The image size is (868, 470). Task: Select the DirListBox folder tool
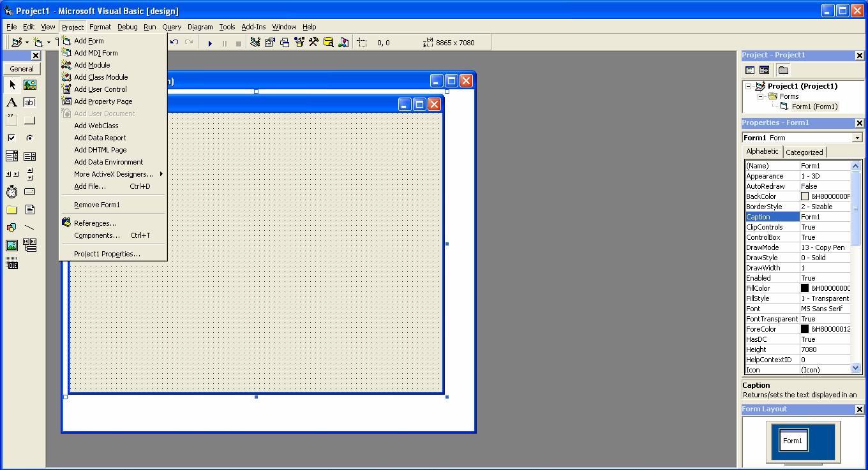(x=12, y=210)
